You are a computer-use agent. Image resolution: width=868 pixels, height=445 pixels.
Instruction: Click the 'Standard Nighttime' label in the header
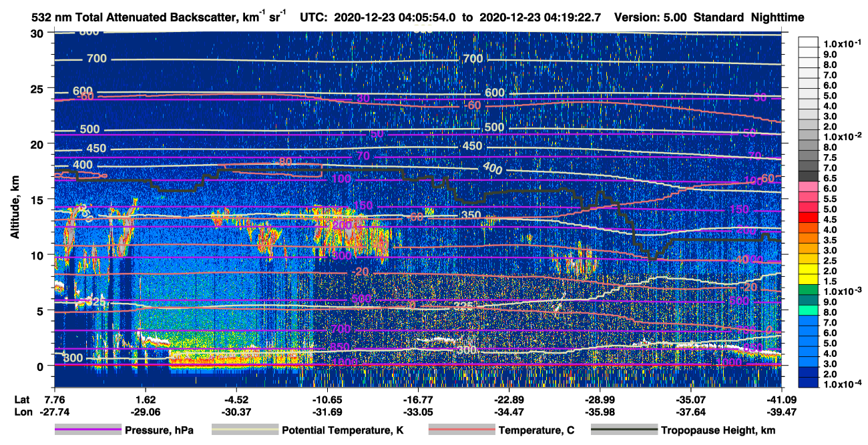pos(750,18)
